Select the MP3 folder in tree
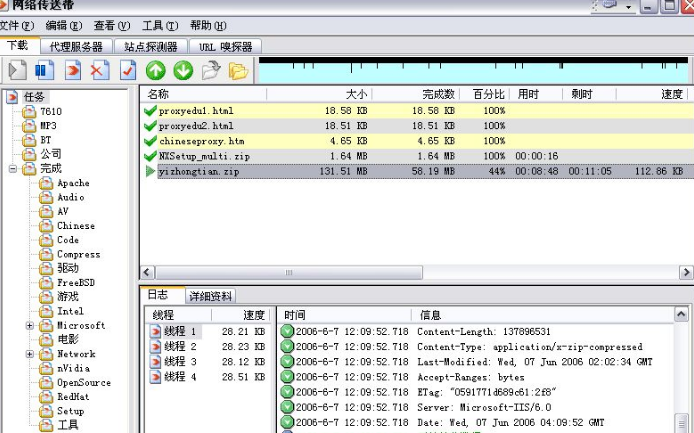694x433 pixels. pyautogui.click(x=48, y=125)
